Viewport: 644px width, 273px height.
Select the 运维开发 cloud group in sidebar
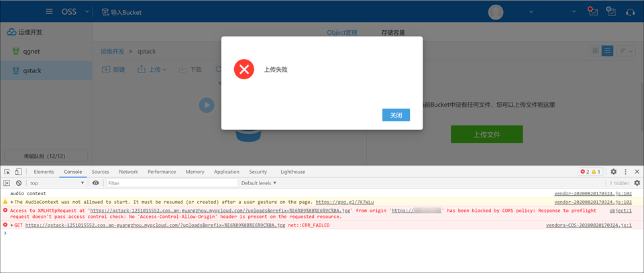click(25, 32)
